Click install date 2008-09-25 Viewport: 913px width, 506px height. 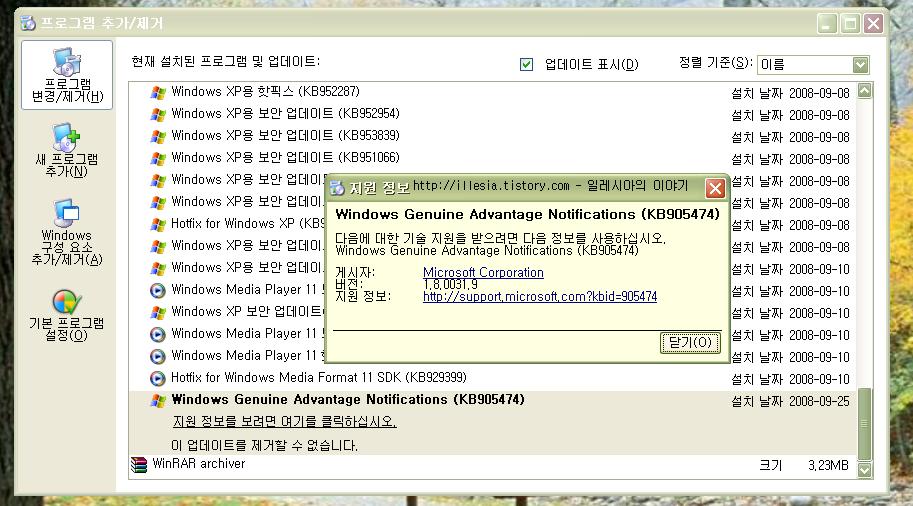point(819,402)
